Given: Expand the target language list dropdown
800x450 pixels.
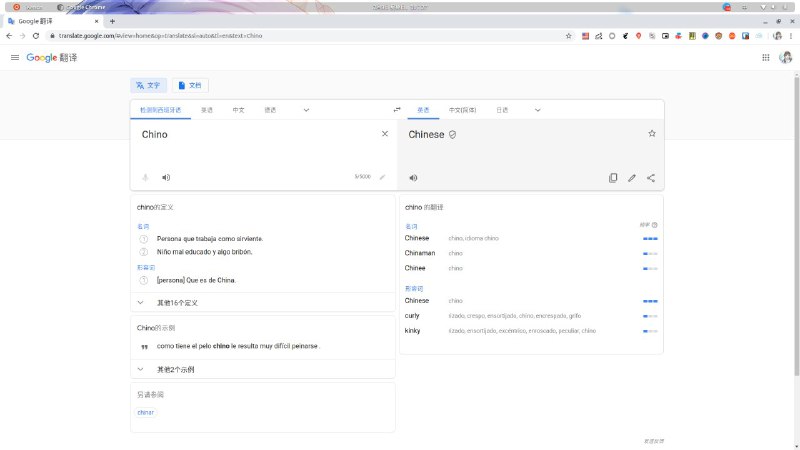Looking at the screenshot, I should [537, 110].
